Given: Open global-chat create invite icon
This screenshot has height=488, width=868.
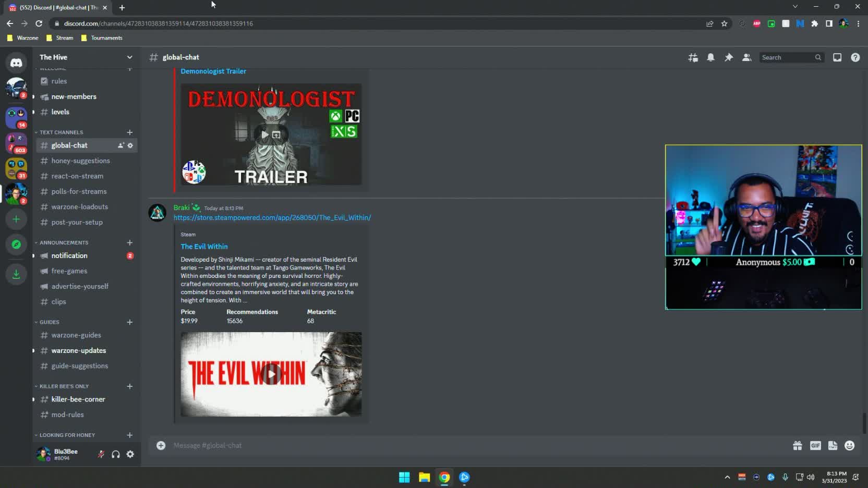Looking at the screenshot, I should click(120, 145).
